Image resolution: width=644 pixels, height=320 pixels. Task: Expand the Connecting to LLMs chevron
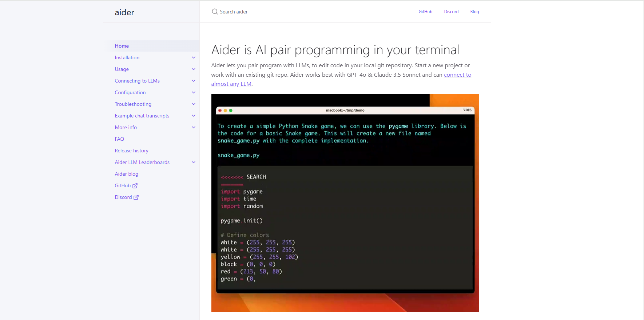[194, 81]
